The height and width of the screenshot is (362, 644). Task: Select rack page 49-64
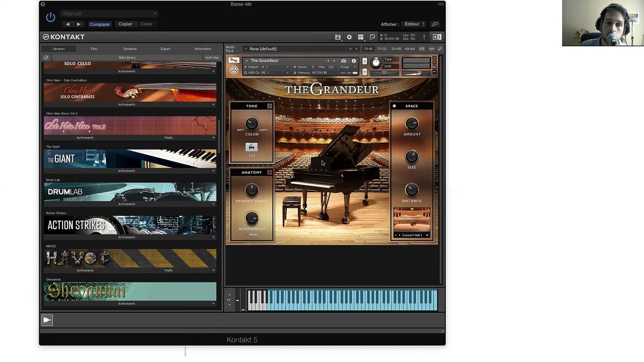pyautogui.click(x=410, y=49)
